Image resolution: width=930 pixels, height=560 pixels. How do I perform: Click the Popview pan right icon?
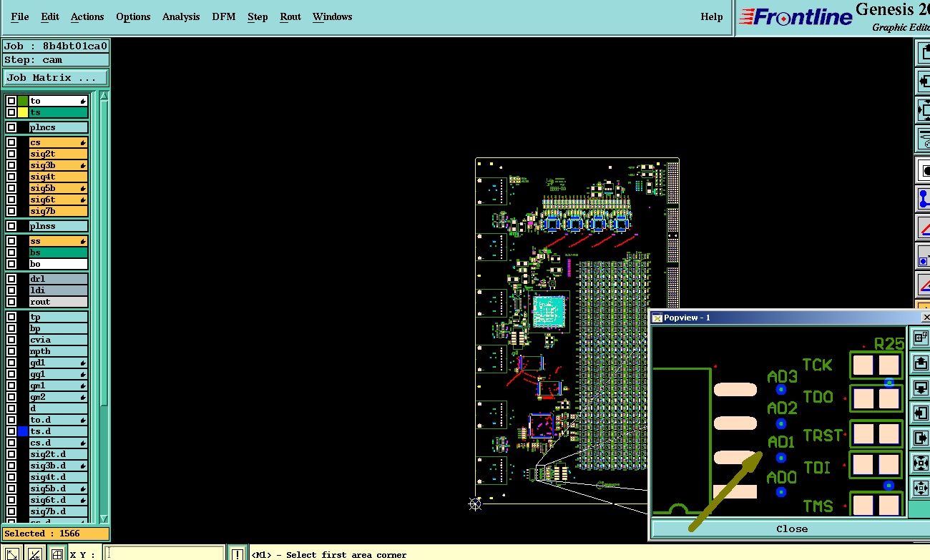(919, 438)
